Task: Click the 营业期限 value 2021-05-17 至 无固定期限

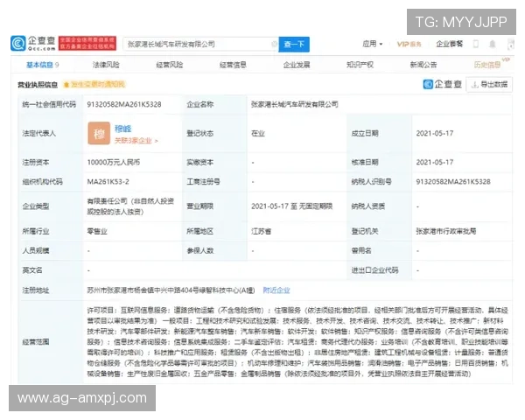Action: coord(291,206)
